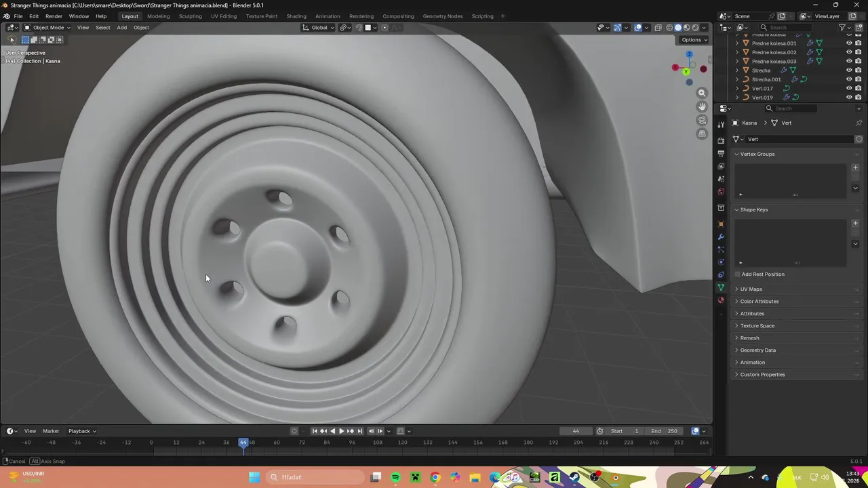This screenshot has height=488, width=868.
Task: Switch perspective/orthographic grid icon
Action: 702,134
